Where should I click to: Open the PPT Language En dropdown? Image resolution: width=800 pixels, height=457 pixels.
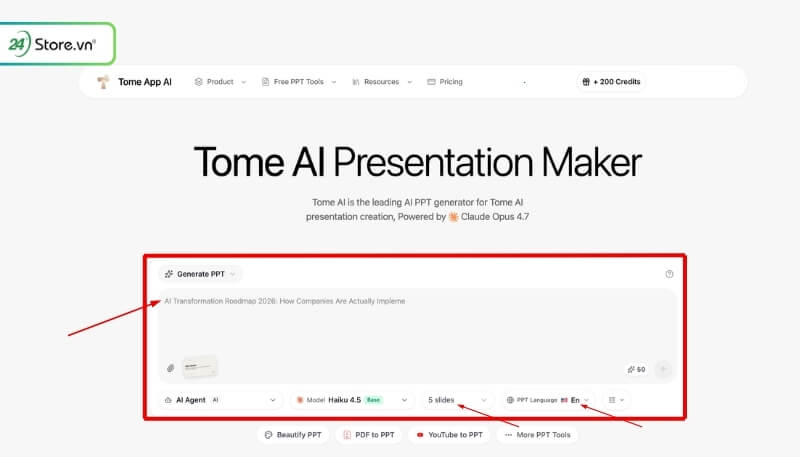click(x=548, y=400)
